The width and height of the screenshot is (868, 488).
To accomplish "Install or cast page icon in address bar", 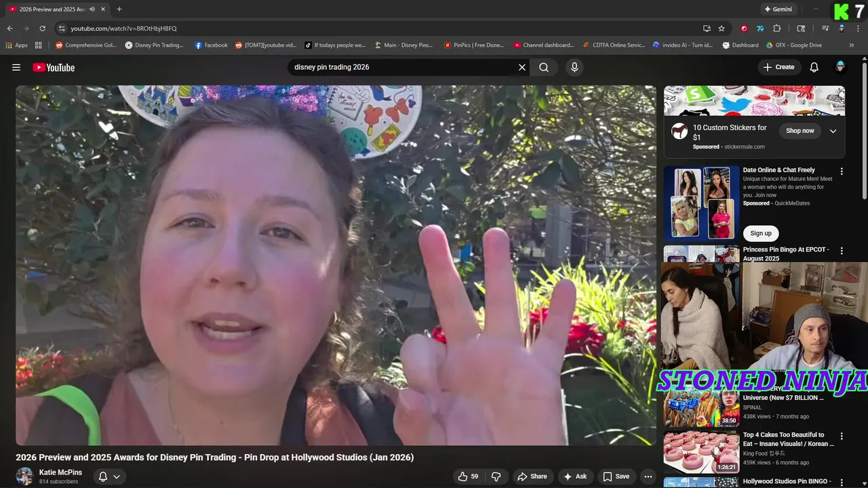I will click(x=707, y=28).
